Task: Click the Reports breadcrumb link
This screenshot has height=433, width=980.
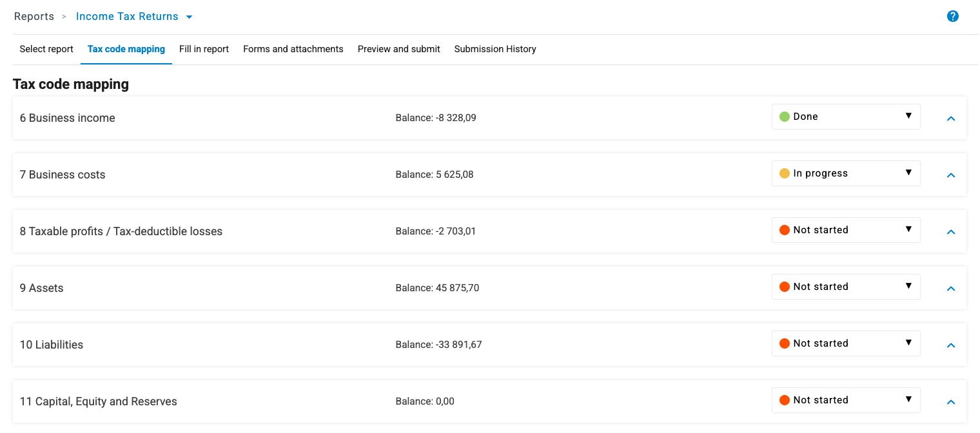Action: [34, 16]
